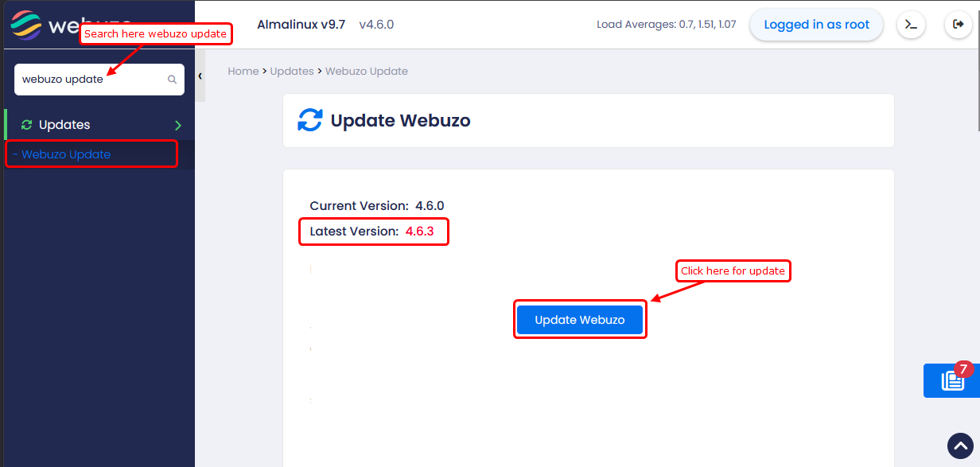Open the Updates sidebar menu

64,125
